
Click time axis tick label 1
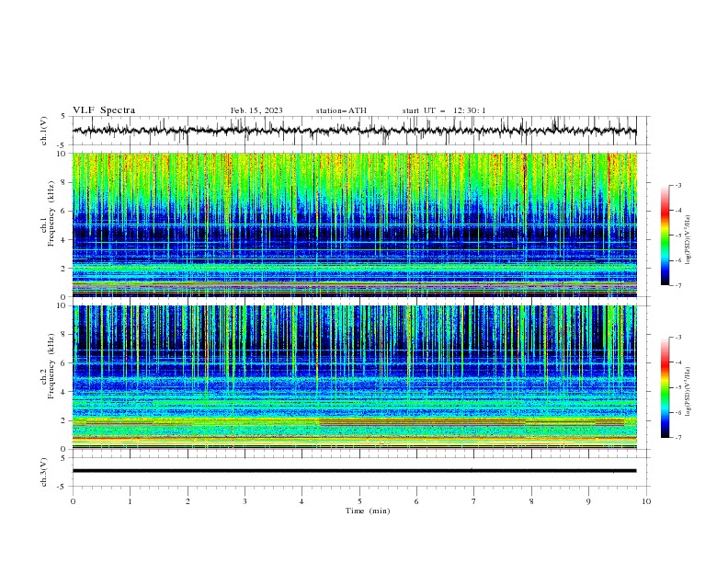click(130, 501)
